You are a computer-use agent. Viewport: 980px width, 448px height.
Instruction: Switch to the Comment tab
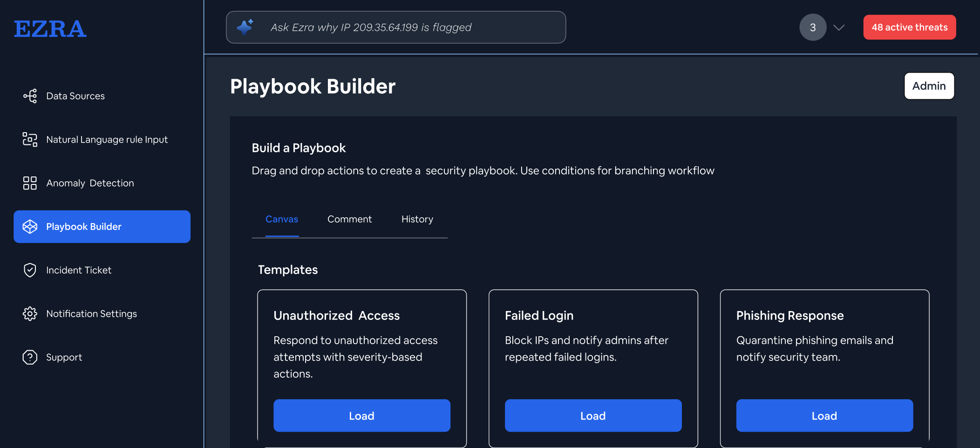point(349,219)
